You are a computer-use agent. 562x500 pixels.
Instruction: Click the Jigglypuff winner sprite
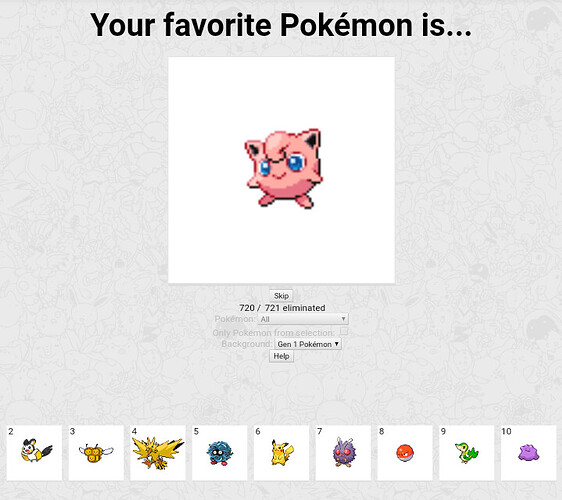point(284,168)
